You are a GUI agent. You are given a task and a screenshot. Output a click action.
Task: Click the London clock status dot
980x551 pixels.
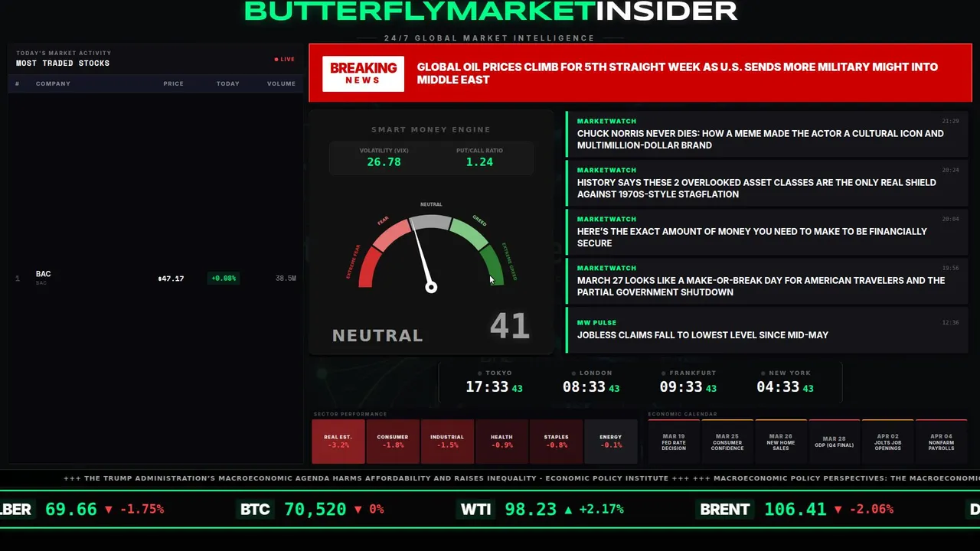[x=574, y=373]
